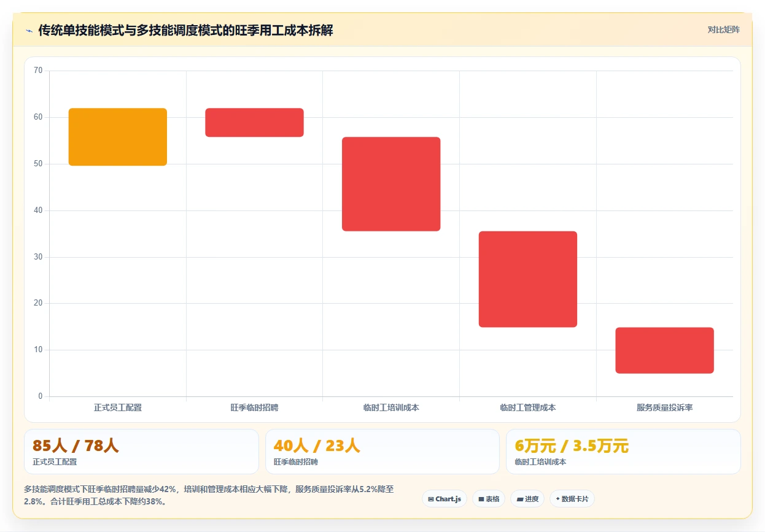Select the 85人 / 78人 data card
The height and width of the screenshot is (532, 765).
click(141, 452)
